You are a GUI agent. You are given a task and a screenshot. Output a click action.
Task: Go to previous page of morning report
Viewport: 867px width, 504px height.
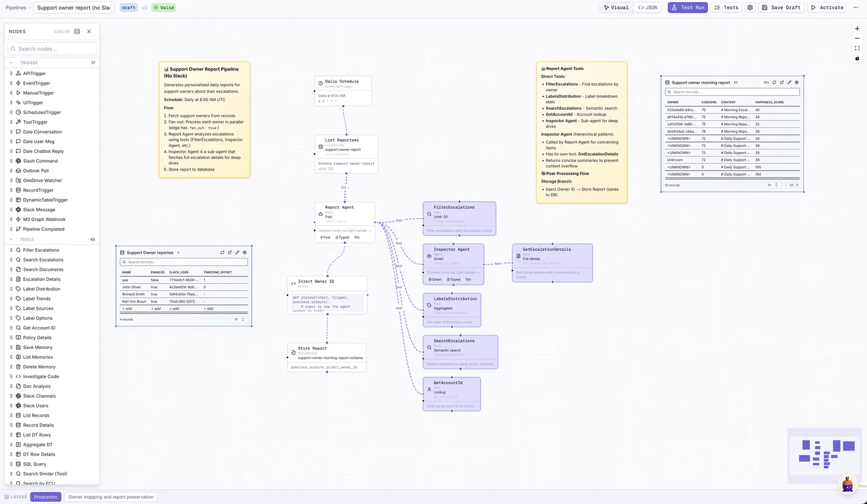click(x=786, y=185)
